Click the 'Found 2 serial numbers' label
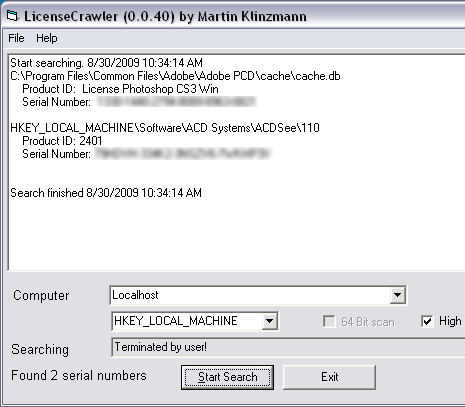The width and height of the screenshot is (465, 407). tap(79, 376)
